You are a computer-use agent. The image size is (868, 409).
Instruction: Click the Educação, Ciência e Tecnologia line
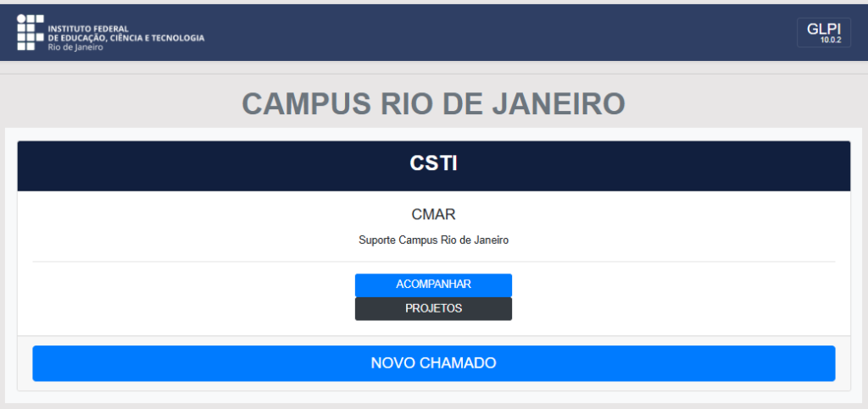click(126, 38)
